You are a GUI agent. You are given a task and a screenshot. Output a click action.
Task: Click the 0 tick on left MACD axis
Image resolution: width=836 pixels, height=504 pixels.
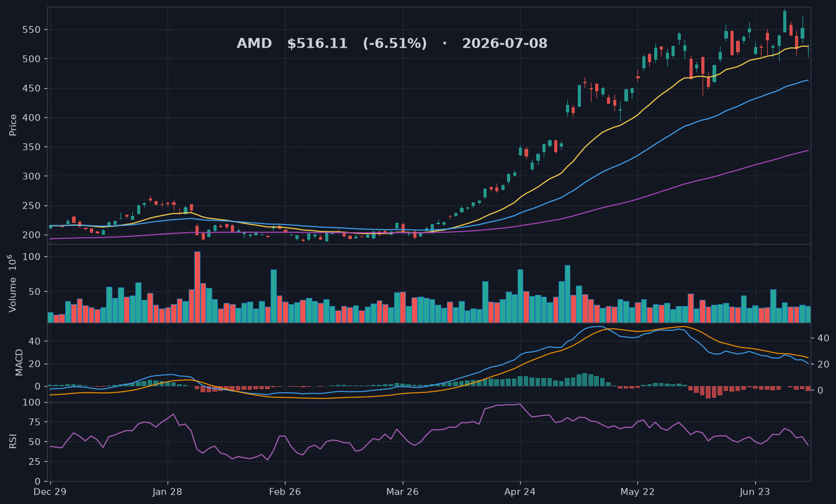[37, 386]
